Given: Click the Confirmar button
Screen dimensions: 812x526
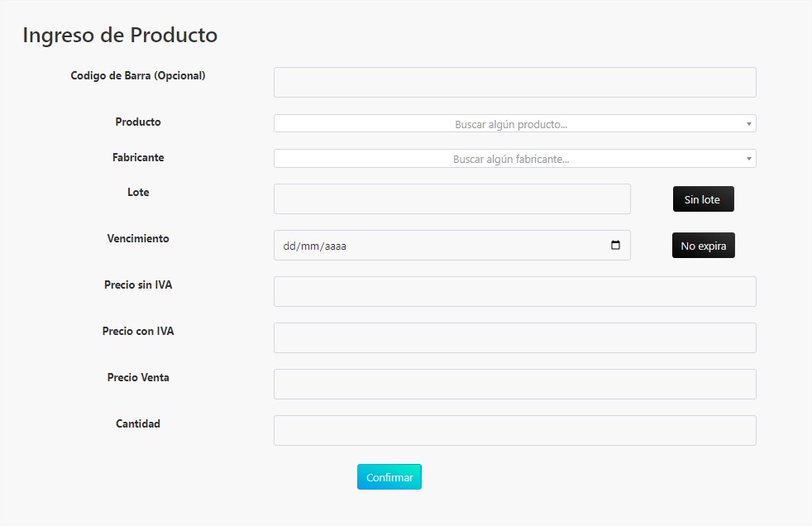Looking at the screenshot, I should [389, 477].
